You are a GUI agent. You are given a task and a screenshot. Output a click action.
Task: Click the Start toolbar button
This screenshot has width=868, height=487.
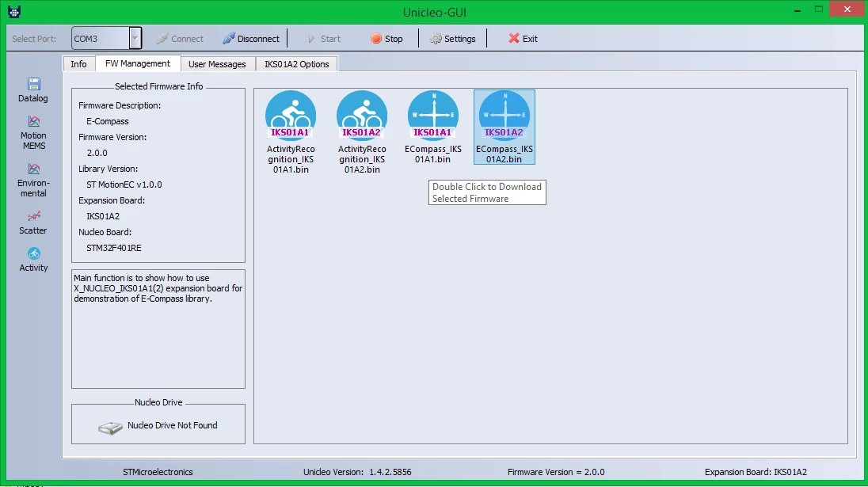click(324, 39)
